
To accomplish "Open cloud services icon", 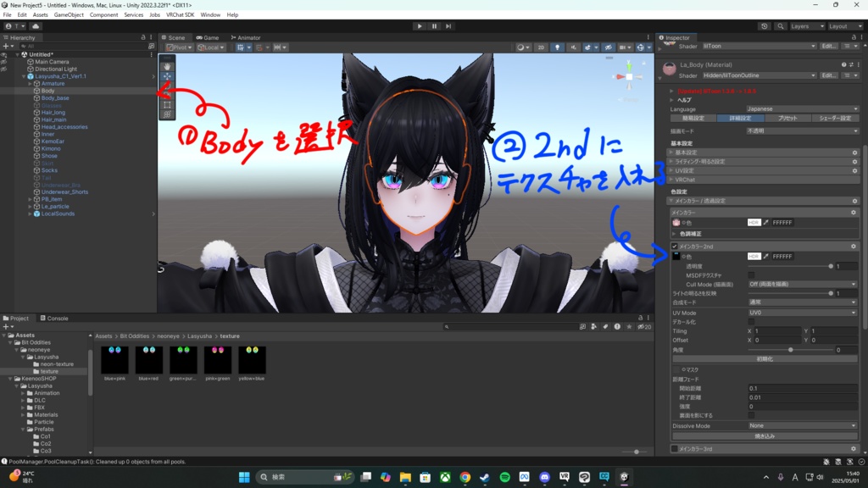I will tap(36, 26).
